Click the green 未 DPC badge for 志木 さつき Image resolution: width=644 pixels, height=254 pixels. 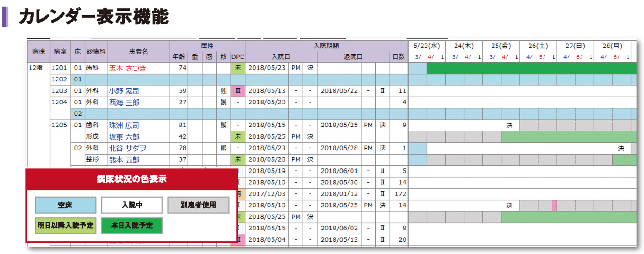(238, 68)
